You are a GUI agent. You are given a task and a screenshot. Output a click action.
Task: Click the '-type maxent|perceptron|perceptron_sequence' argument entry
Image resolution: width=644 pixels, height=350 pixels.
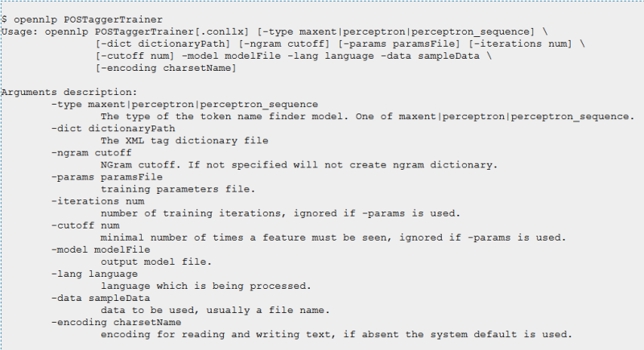click(185, 105)
